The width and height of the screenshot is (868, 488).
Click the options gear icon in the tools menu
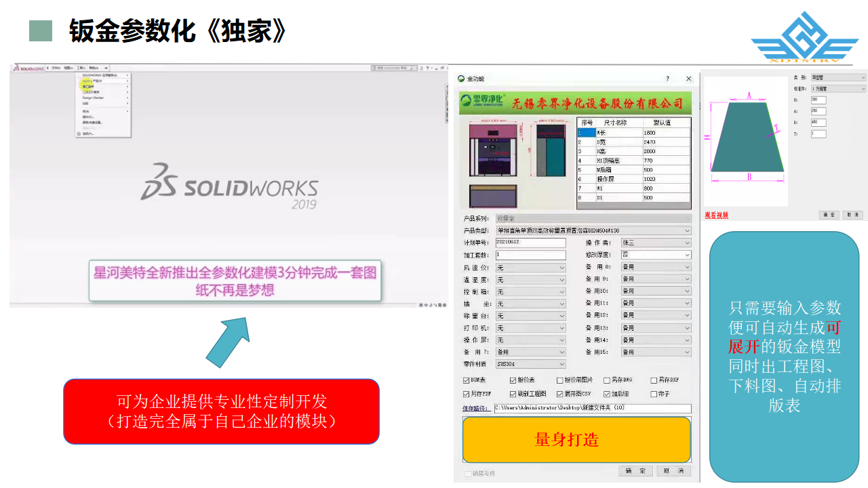coord(79,134)
